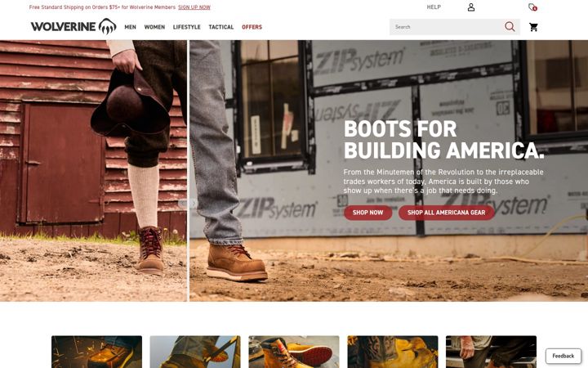Open the OFFERS navigation menu
Screen dimensions: 588x368
(x=252, y=27)
